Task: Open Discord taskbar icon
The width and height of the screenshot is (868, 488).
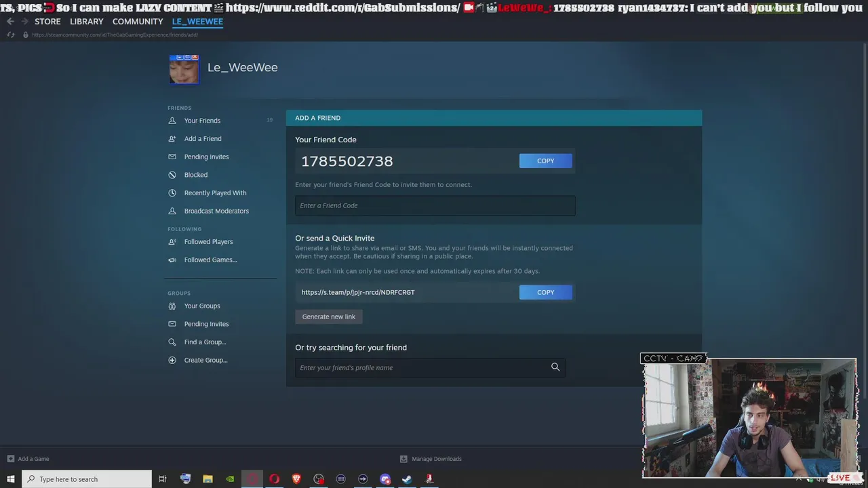Action: click(x=385, y=479)
